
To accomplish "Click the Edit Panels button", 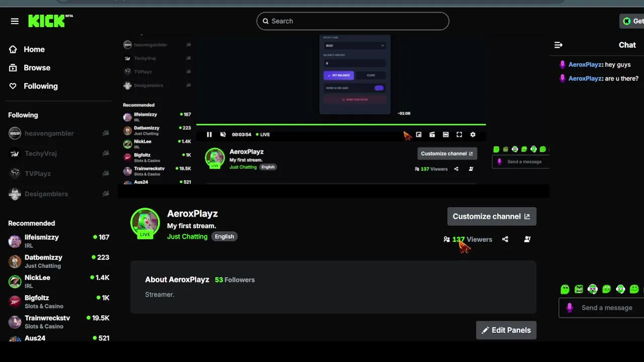I will [x=506, y=330].
